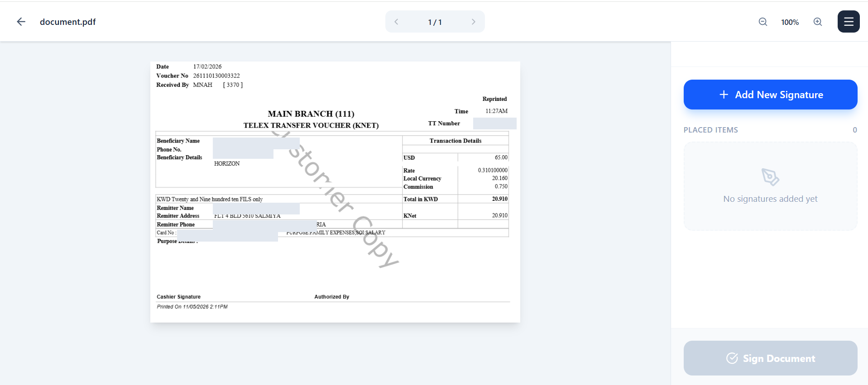
Task: Click the checkmark icon on Sign Document
Action: point(732,358)
